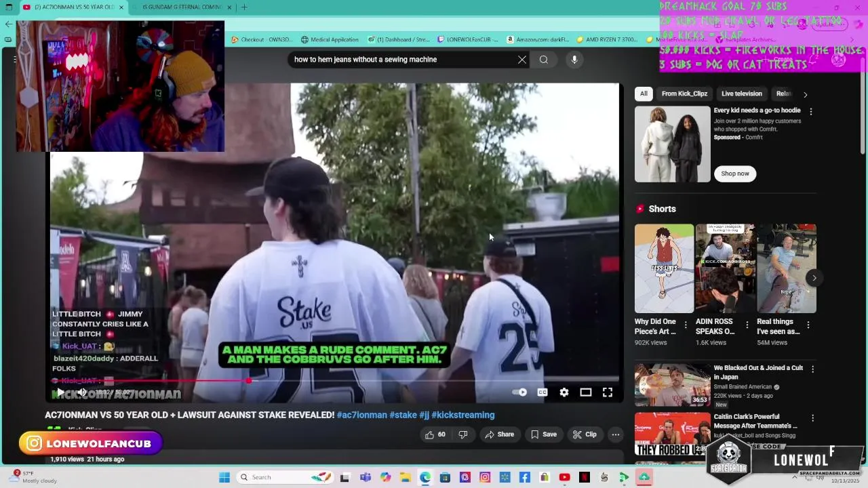Select the All filter chip

click(x=644, y=94)
